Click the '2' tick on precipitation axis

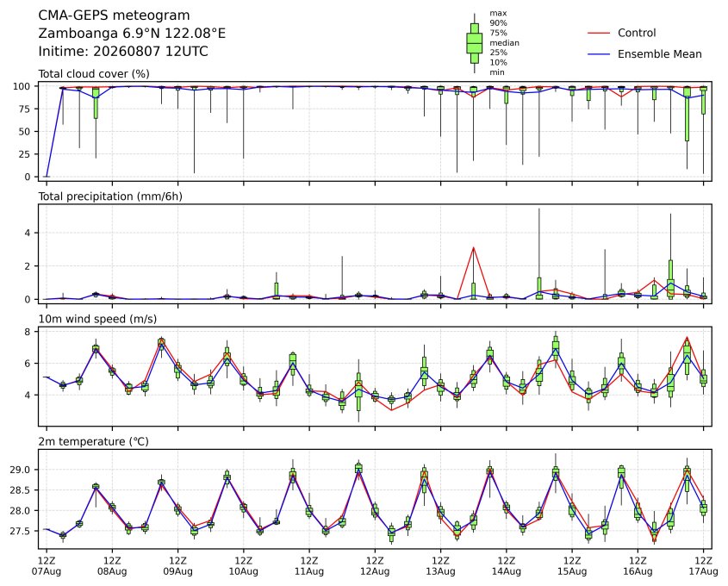[28, 266]
